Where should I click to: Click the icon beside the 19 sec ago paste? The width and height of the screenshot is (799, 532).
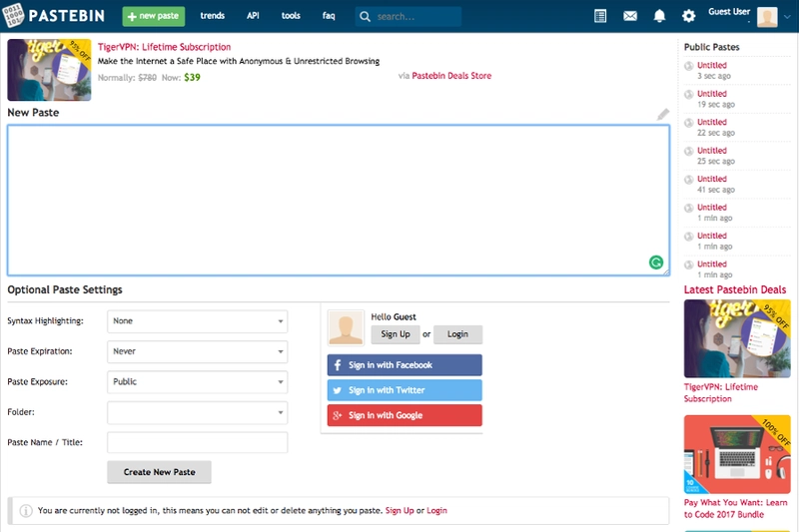pyautogui.click(x=689, y=94)
